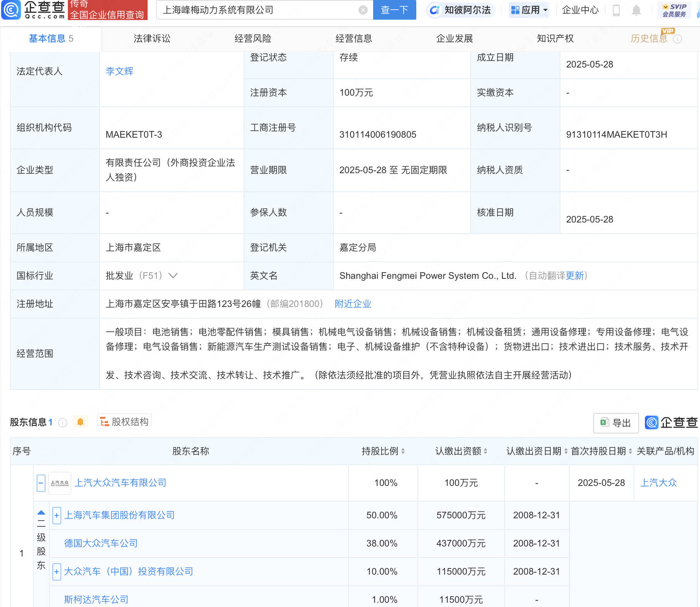Click the Qichacha logo icon
Image resolution: width=700 pixels, height=607 pixels.
coord(11,10)
